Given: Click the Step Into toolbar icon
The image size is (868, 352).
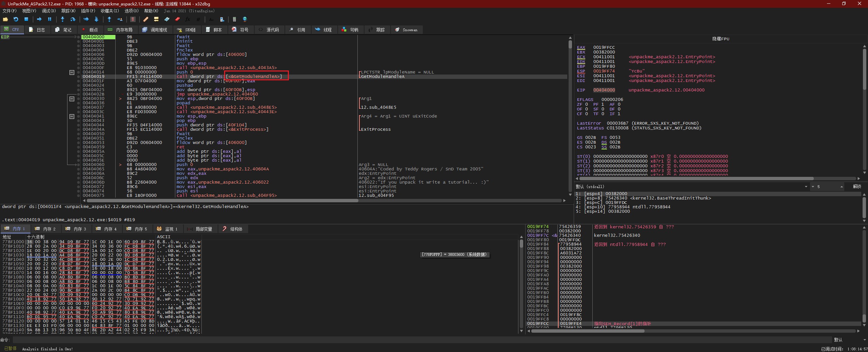Looking at the screenshot, I should click(x=62, y=19).
